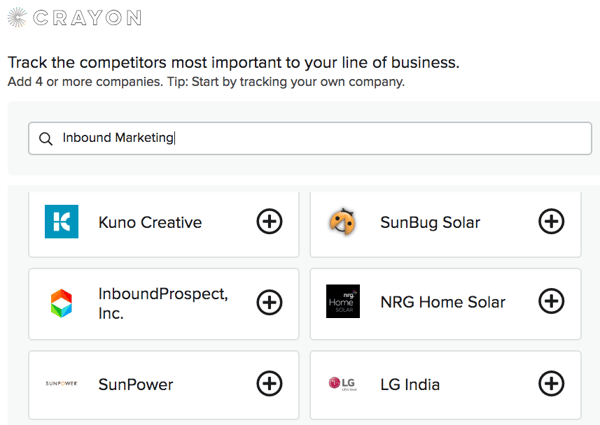Click the Kuno Creative logo
The height and width of the screenshot is (425, 600).
pos(62,221)
